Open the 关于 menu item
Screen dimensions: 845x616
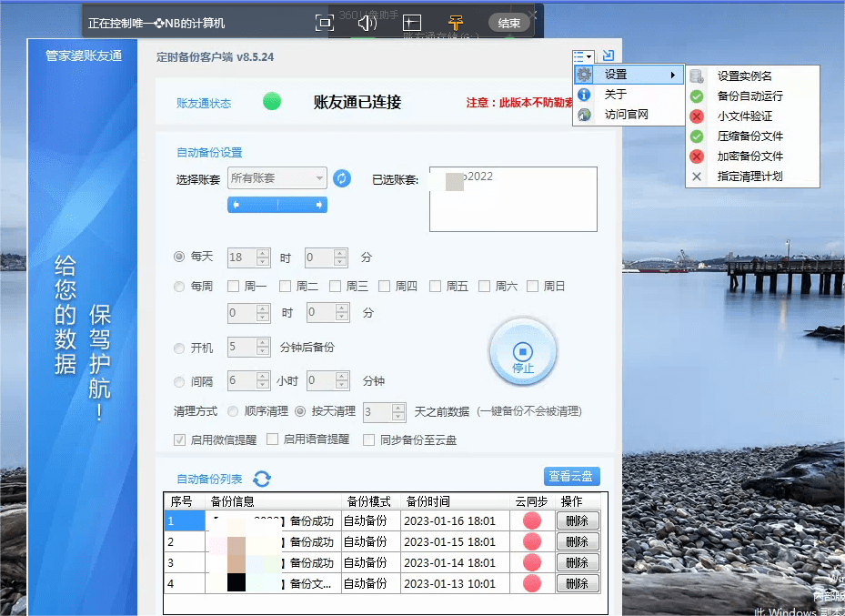tap(629, 95)
